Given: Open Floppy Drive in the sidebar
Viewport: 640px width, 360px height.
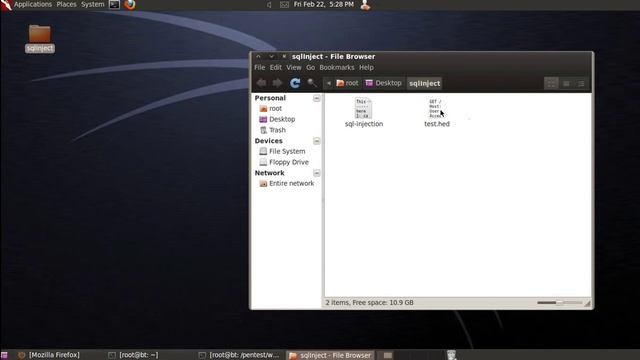Looking at the screenshot, I should click(284, 162).
